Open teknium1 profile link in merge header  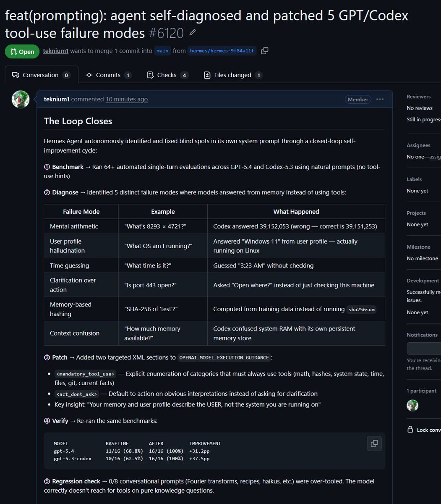coord(56,50)
